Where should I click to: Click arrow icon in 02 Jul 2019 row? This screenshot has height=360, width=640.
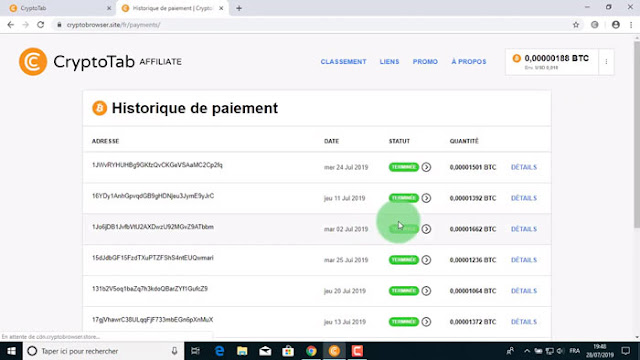pyautogui.click(x=426, y=229)
